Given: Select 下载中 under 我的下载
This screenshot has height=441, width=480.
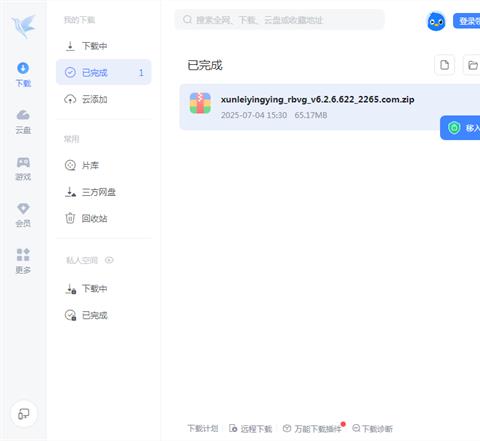Looking at the screenshot, I should coord(104,46).
